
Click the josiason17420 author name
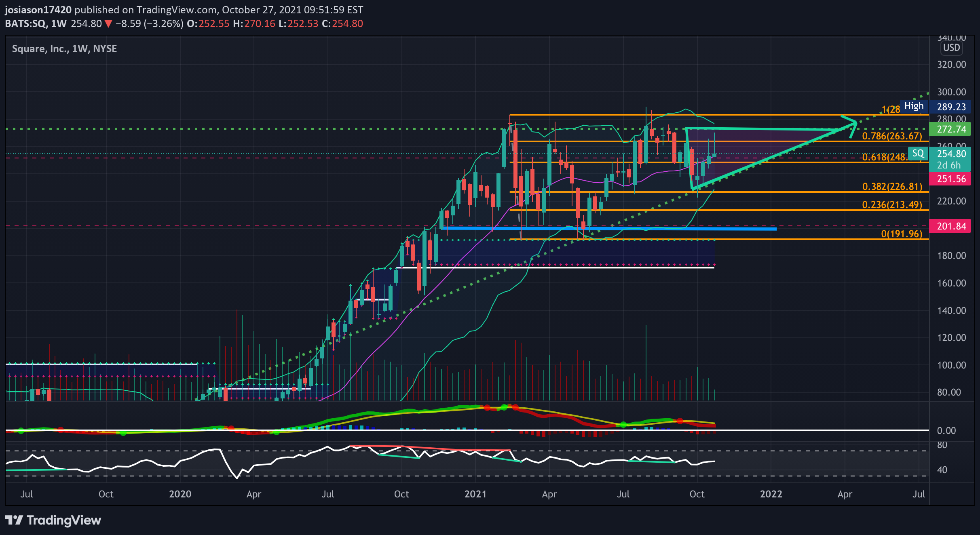38,10
